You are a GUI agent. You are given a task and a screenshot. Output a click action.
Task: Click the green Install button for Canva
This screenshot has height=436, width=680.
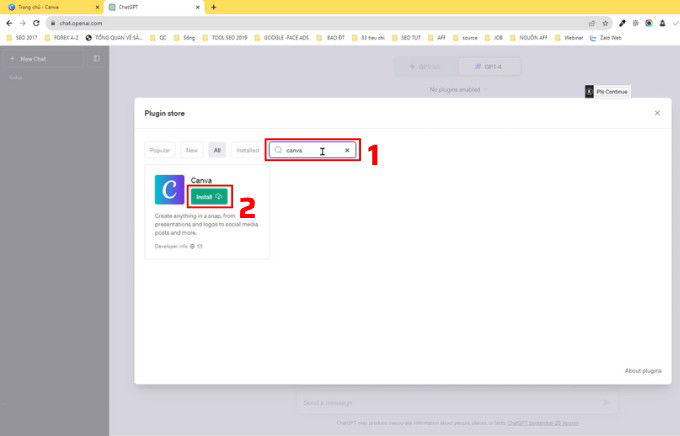[209, 197]
